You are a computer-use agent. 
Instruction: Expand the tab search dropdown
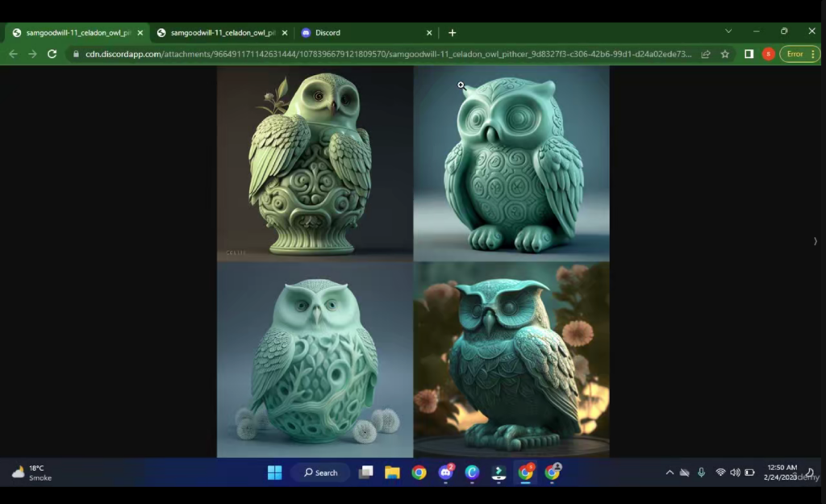pos(728,31)
